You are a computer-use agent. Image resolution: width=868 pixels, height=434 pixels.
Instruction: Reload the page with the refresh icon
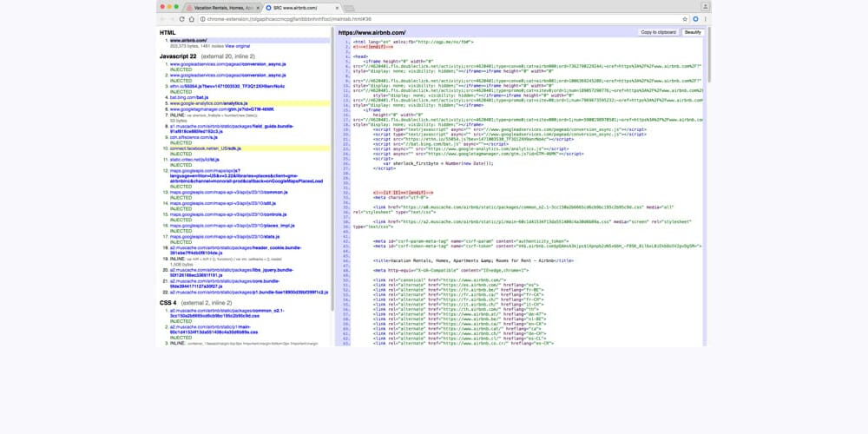click(181, 19)
